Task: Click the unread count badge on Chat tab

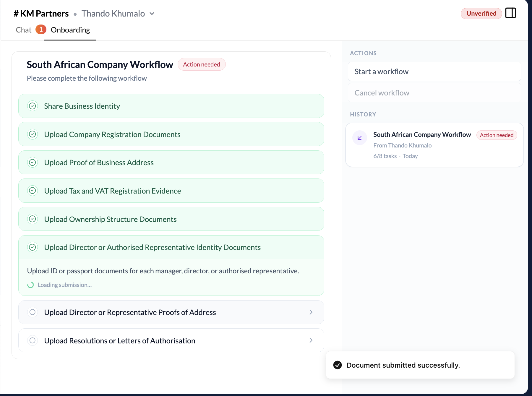Action: [x=41, y=30]
